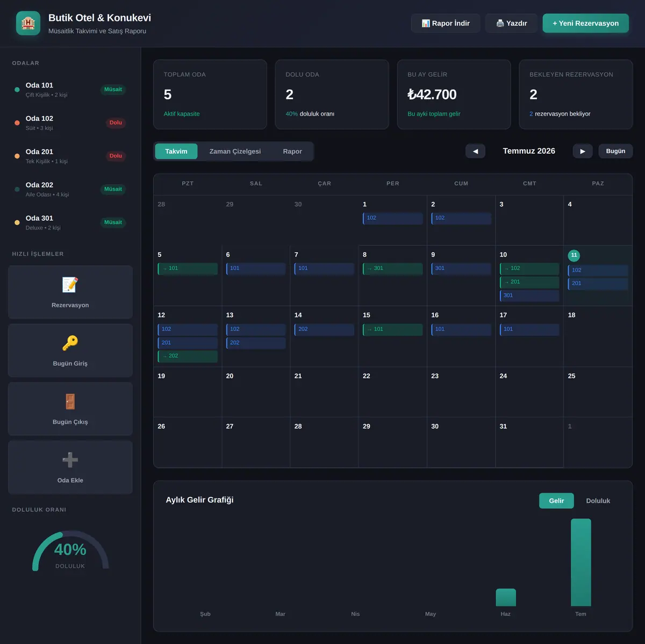
Task: Switch to the Takvim tab
Action: pos(176,151)
